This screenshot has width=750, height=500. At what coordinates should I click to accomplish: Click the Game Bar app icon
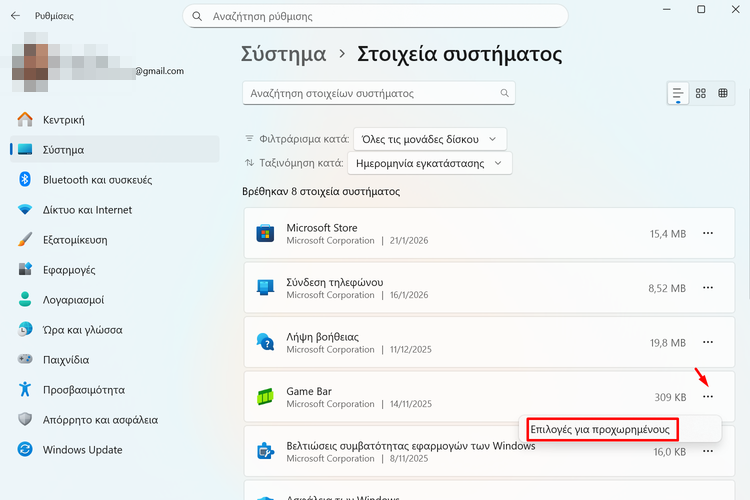pyautogui.click(x=265, y=397)
